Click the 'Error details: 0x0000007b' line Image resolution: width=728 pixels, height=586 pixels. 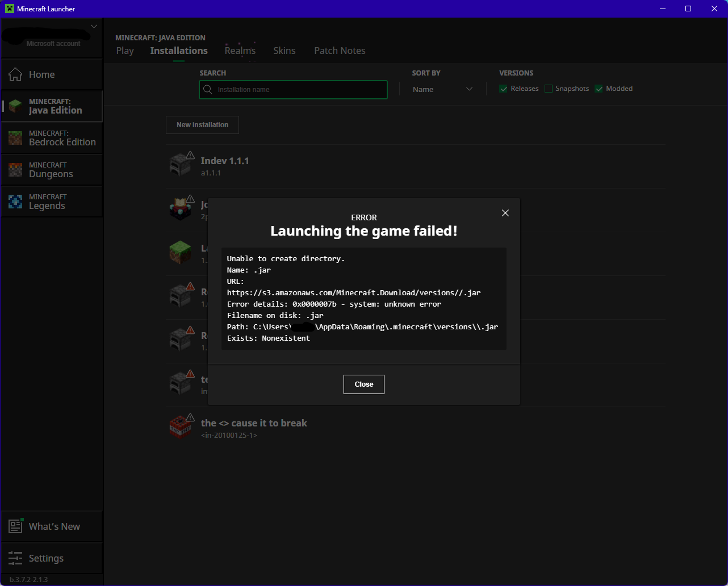pyautogui.click(x=334, y=304)
